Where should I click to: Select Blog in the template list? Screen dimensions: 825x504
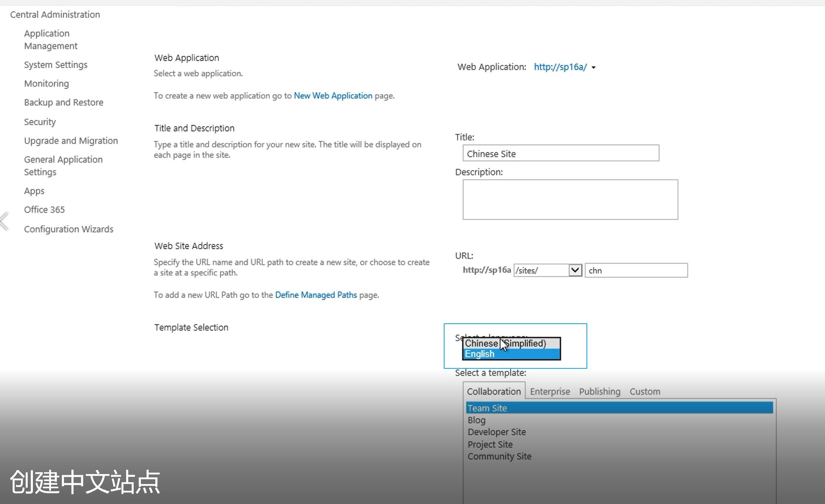pyautogui.click(x=476, y=420)
